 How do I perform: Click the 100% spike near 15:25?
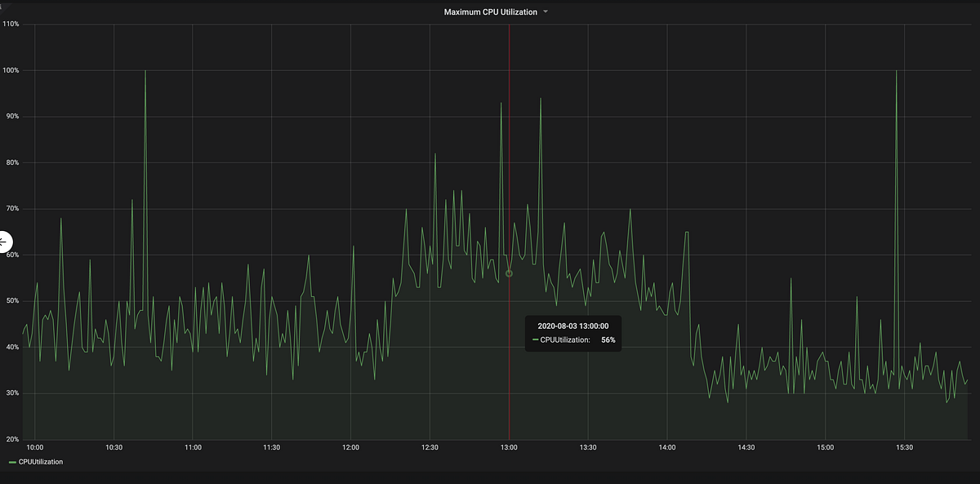(895, 71)
